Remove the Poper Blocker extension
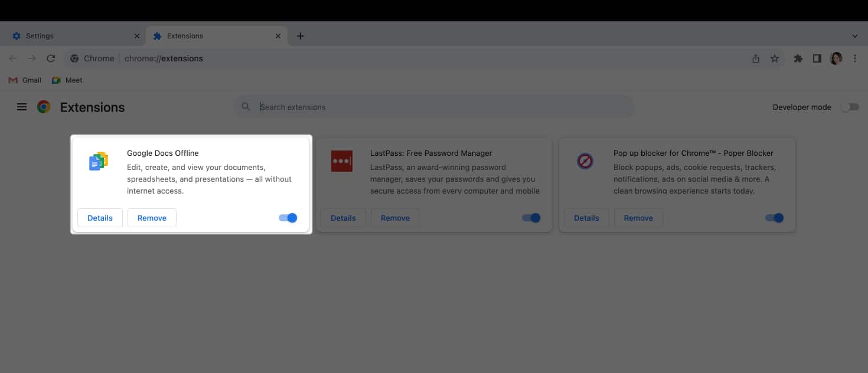The height and width of the screenshot is (373, 868). [x=638, y=218]
